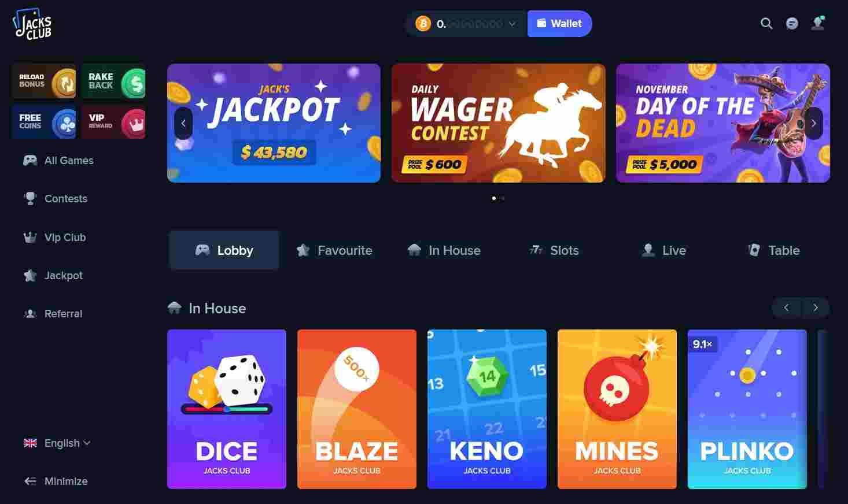The width and height of the screenshot is (848, 504).
Task: Open the Reload Bonus tile
Action: [44, 81]
